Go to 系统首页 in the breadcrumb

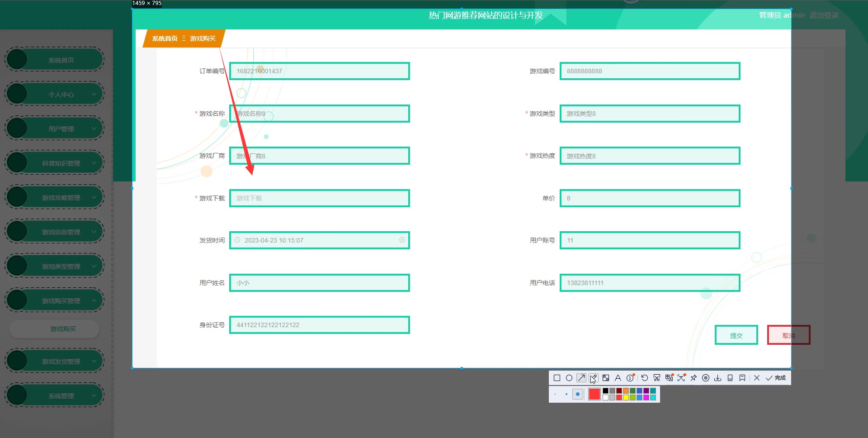[x=165, y=38]
